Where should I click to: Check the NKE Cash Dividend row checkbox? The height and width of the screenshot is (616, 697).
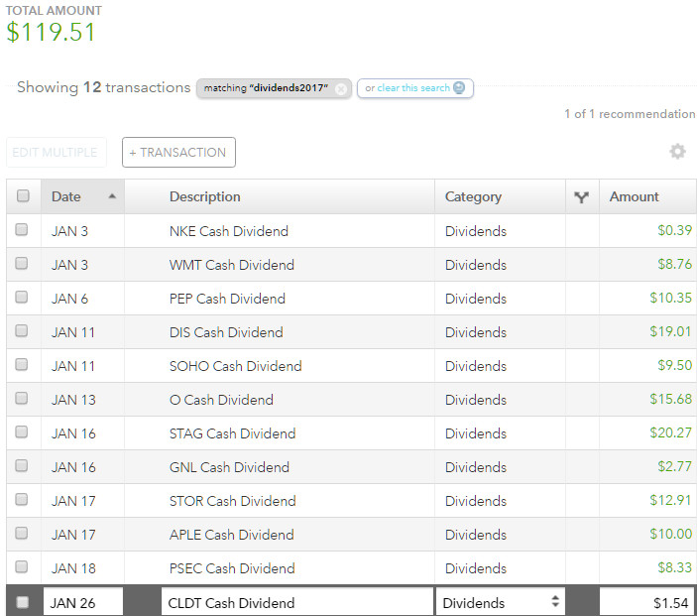(x=22, y=230)
